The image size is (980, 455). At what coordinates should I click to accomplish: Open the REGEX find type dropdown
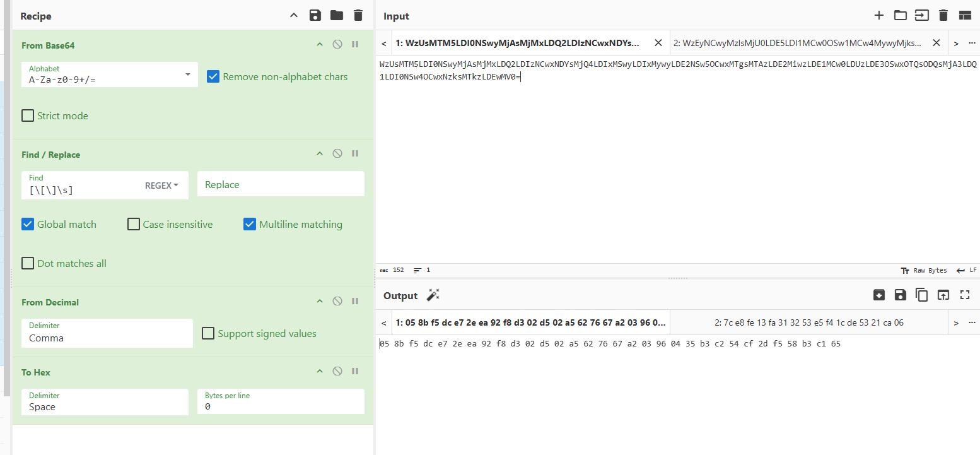tap(161, 185)
